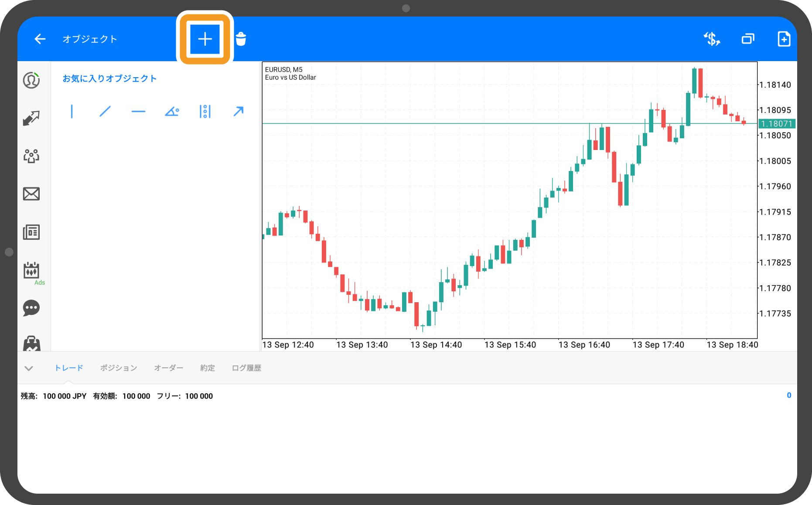Click the 1.18071 current price label
The width and height of the screenshot is (812, 505).
click(776, 124)
